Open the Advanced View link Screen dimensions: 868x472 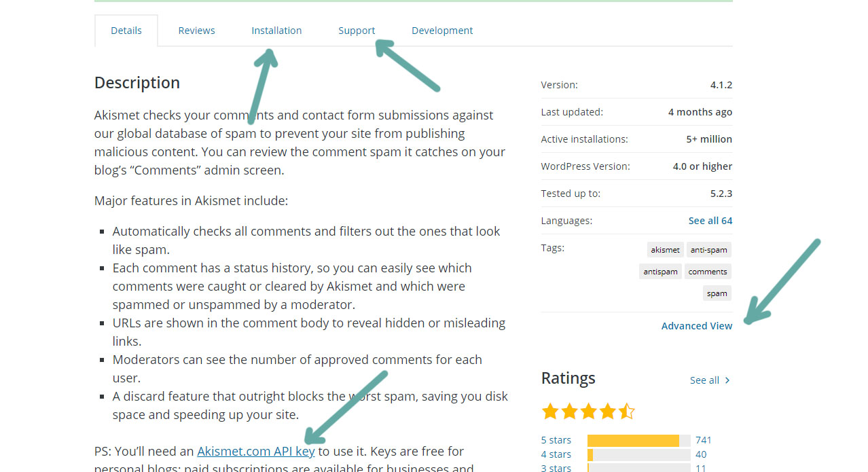click(x=697, y=326)
